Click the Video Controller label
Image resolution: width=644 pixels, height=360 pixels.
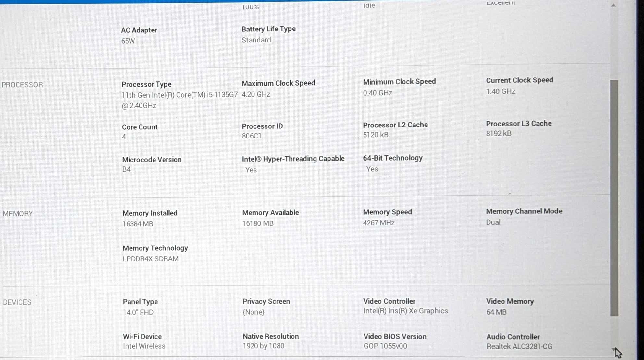pos(389,301)
